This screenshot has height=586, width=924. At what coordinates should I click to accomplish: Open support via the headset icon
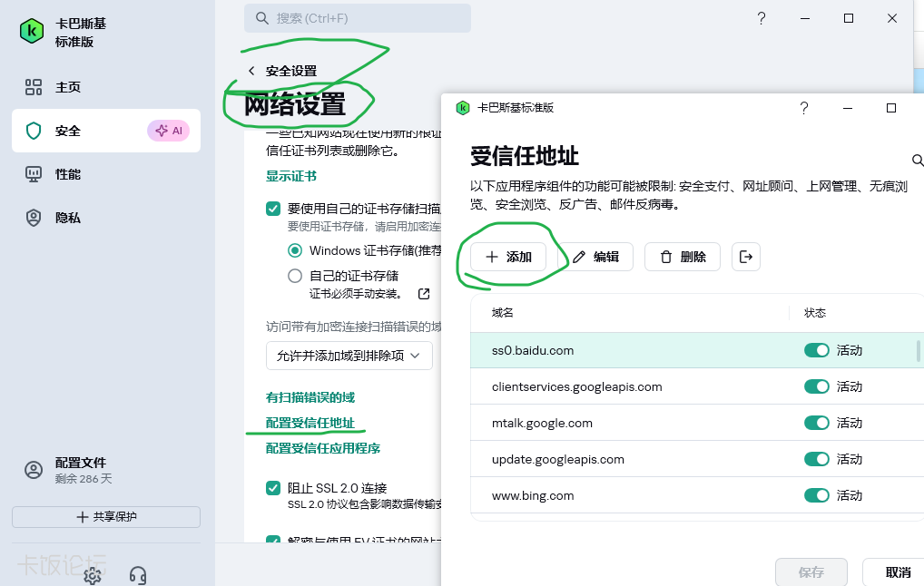[138, 575]
